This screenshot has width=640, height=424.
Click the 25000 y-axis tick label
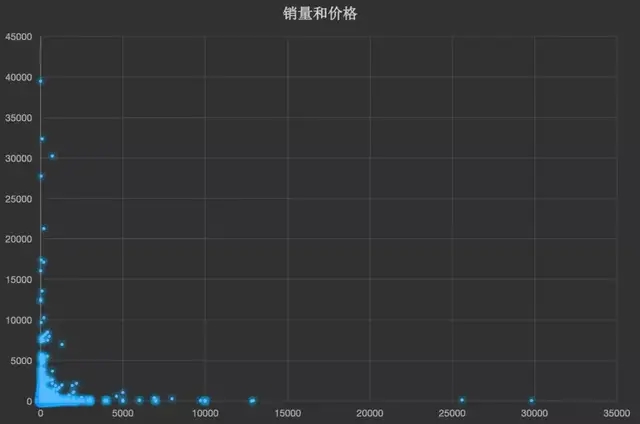pyautogui.click(x=19, y=199)
